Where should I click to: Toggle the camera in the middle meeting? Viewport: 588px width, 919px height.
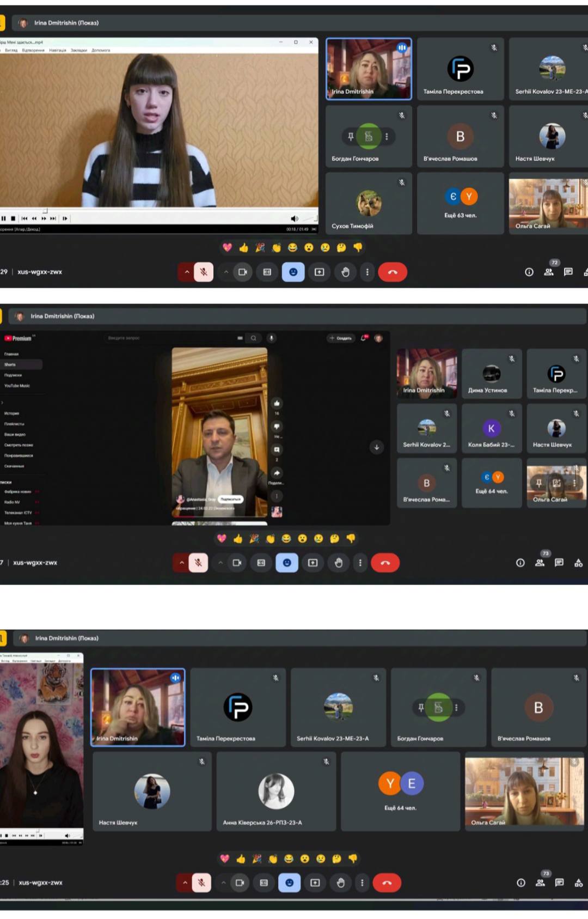tap(237, 563)
